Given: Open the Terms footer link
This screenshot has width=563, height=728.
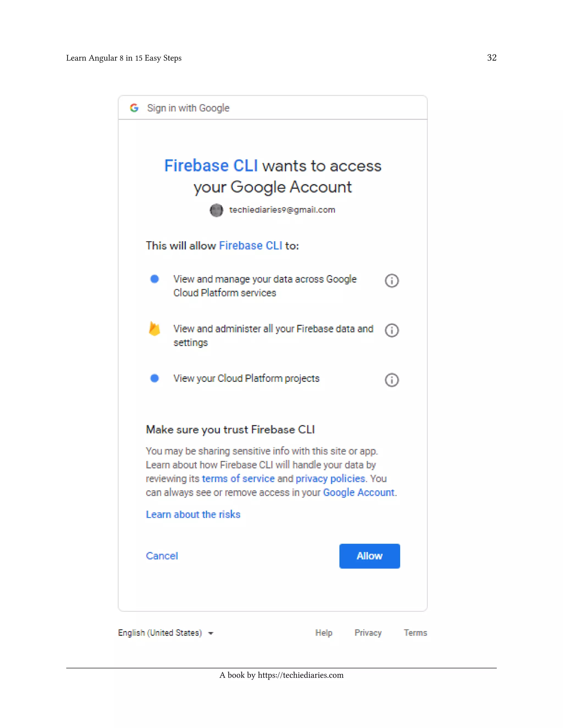Looking at the screenshot, I should 415,633.
